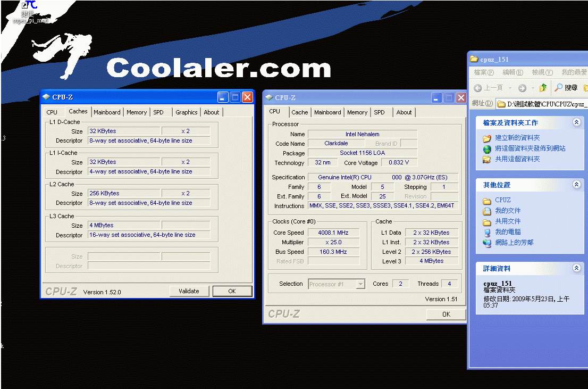Open Memory tab in CPU-Z 1.51
Viewport: 588px width, 389px height.
coord(357,112)
